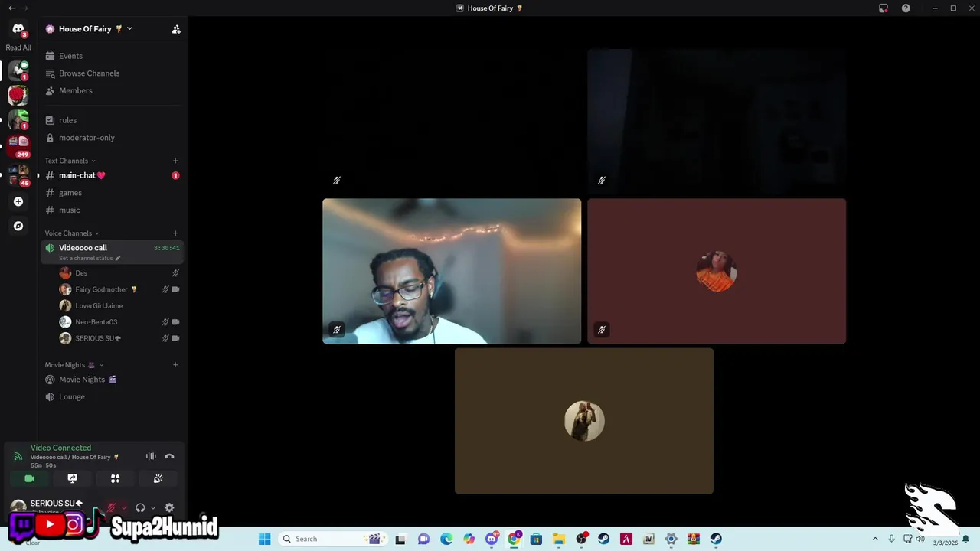Open connection signal strength info icon
The width and height of the screenshot is (980, 551).
pos(18,456)
